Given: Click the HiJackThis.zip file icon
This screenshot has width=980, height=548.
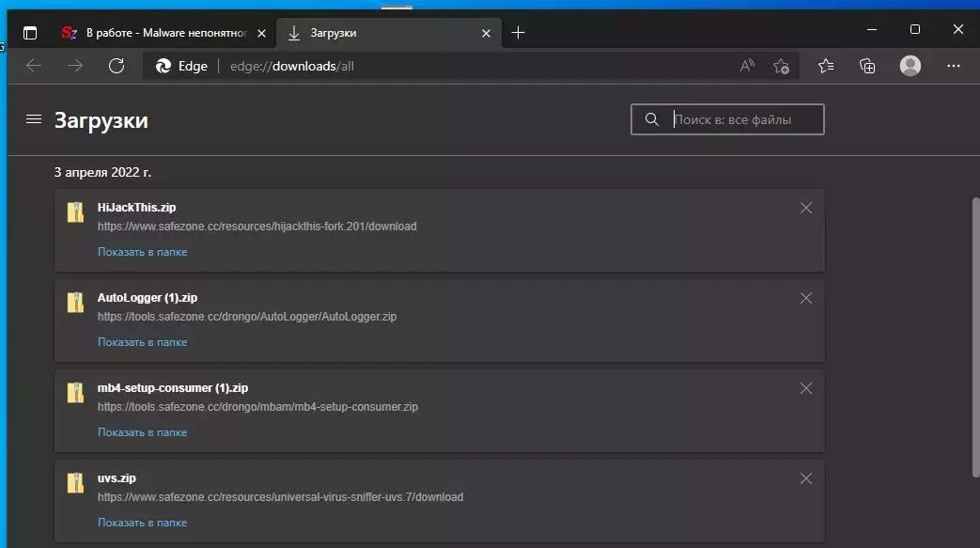Looking at the screenshot, I should (75, 212).
